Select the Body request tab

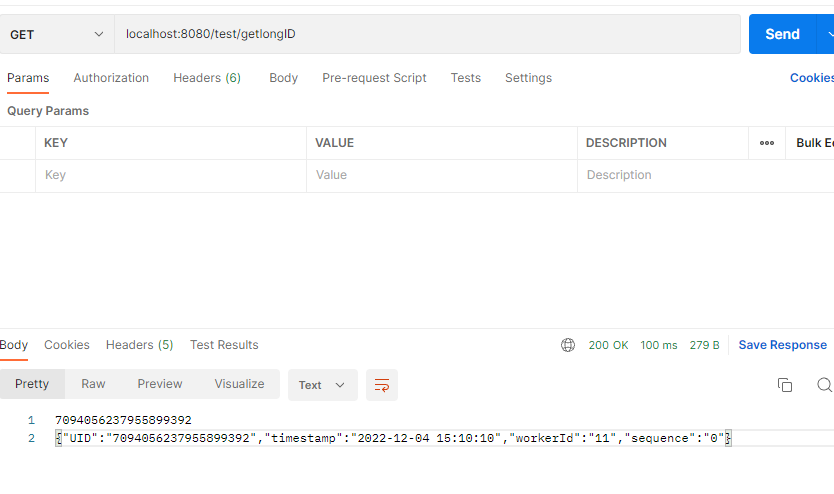click(283, 78)
